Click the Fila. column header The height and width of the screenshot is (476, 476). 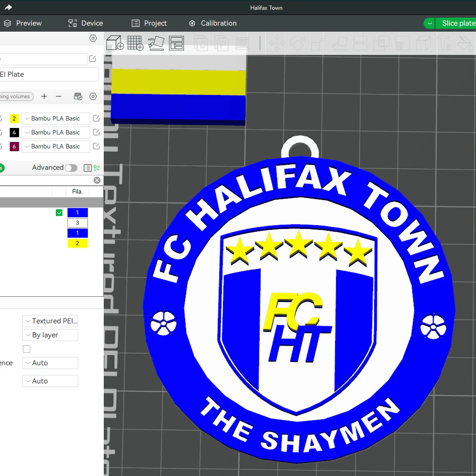[77, 192]
